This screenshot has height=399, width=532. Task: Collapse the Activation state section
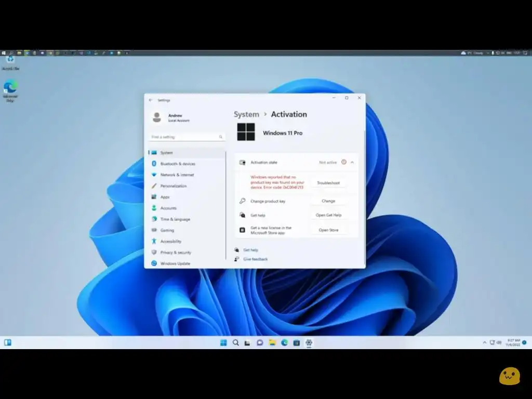352,163
